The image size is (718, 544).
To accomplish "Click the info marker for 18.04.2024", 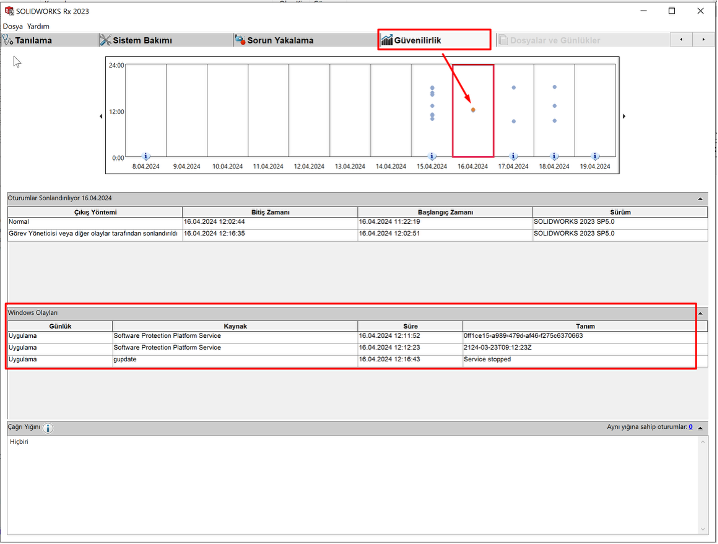I will point(554,156).
